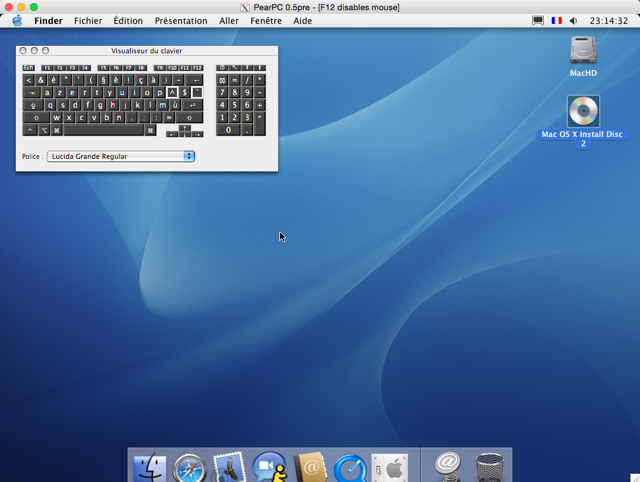Launch iChat from the Dock
Screen dimensions: 640x482
[x=269, y=467]
